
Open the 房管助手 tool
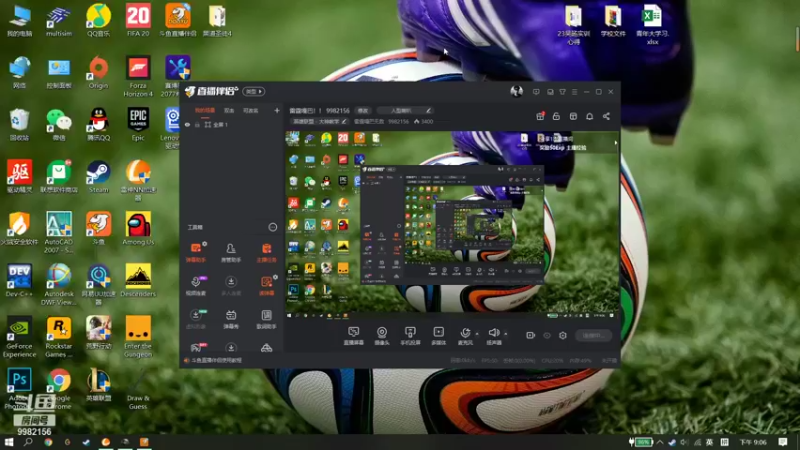(231, 253)
